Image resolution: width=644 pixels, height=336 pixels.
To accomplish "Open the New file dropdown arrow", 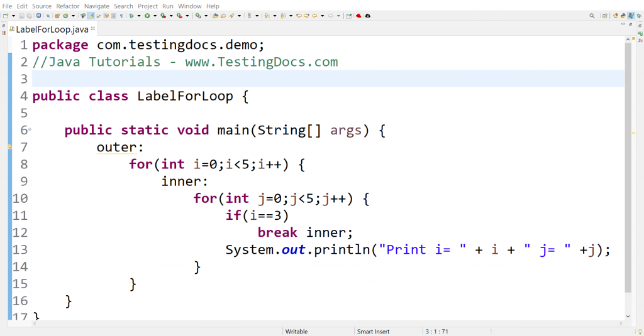I will tap(13, 16).
